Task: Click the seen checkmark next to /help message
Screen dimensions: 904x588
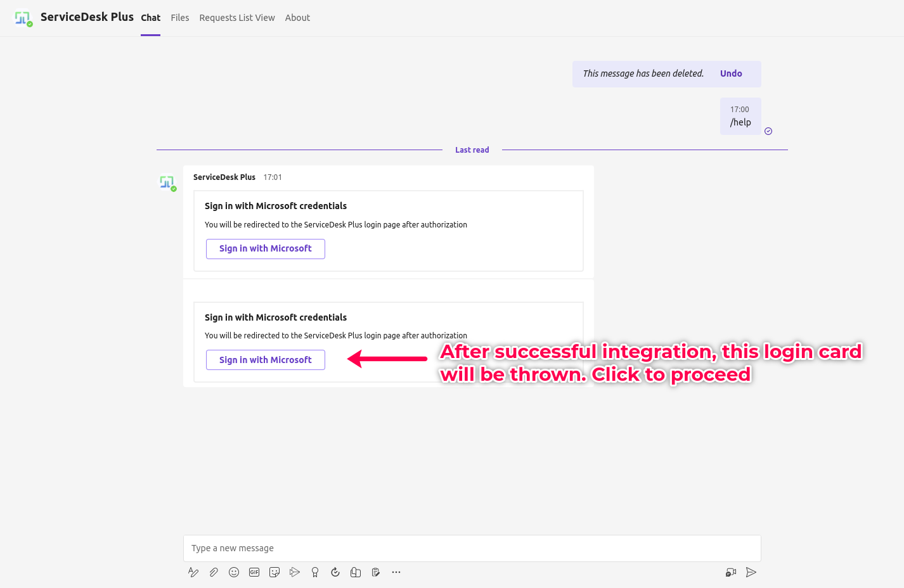Action: (x=768, y=131)
